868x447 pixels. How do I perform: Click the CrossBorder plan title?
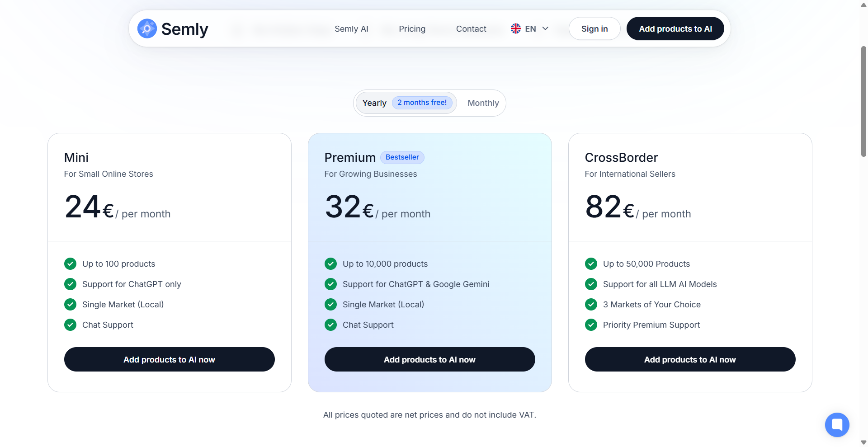point(621,157)
